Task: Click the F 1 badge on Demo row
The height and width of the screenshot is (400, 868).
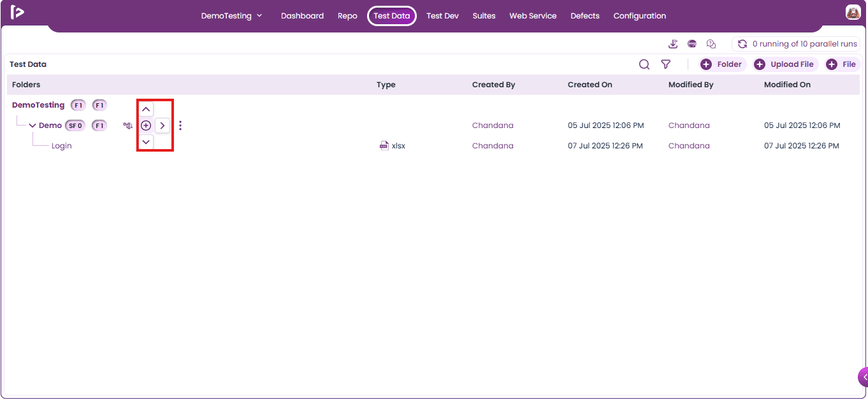Action: [x=99, y=125]
